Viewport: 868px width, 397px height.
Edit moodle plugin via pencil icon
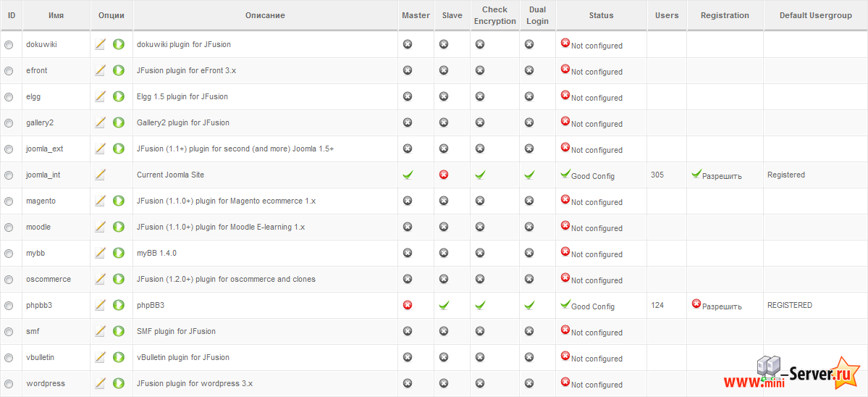pyautogui.click(x=100, y=227)
